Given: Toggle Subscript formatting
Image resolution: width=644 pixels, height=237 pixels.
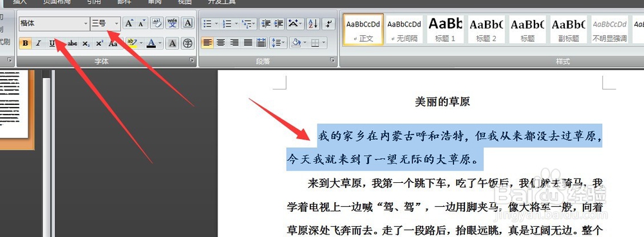Looking at the screenshot, I should point(86,43).
